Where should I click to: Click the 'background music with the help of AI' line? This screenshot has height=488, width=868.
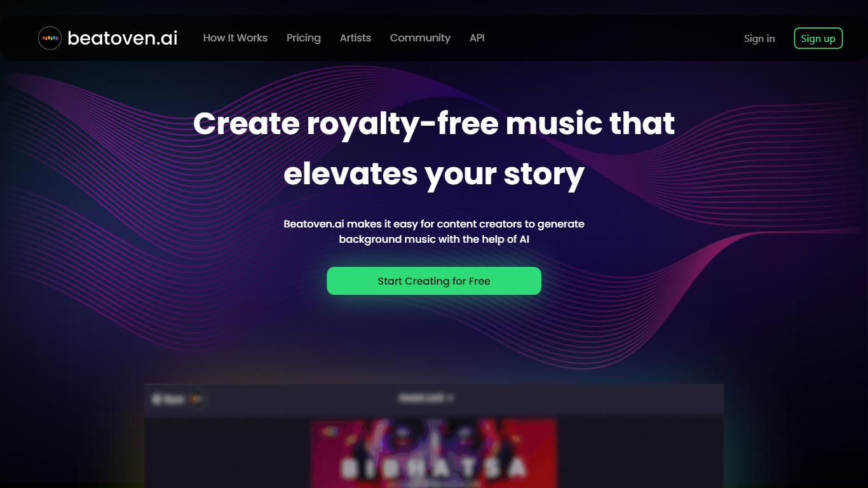click(x=434, y=240)
